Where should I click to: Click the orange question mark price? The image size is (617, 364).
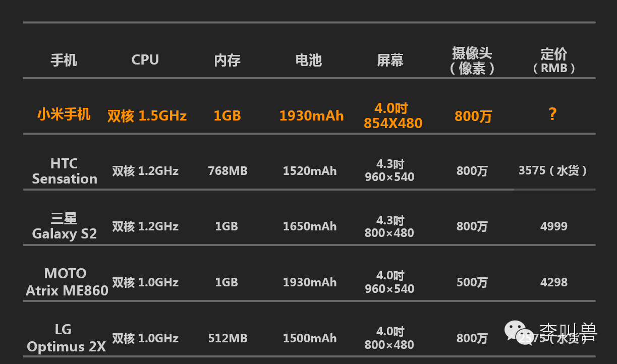[x=553, y=114]
